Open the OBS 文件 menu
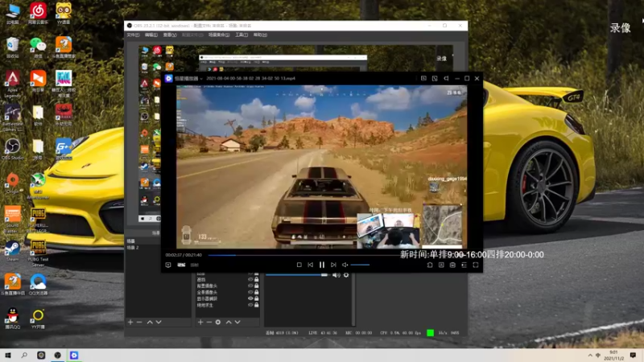 [133, 35]
